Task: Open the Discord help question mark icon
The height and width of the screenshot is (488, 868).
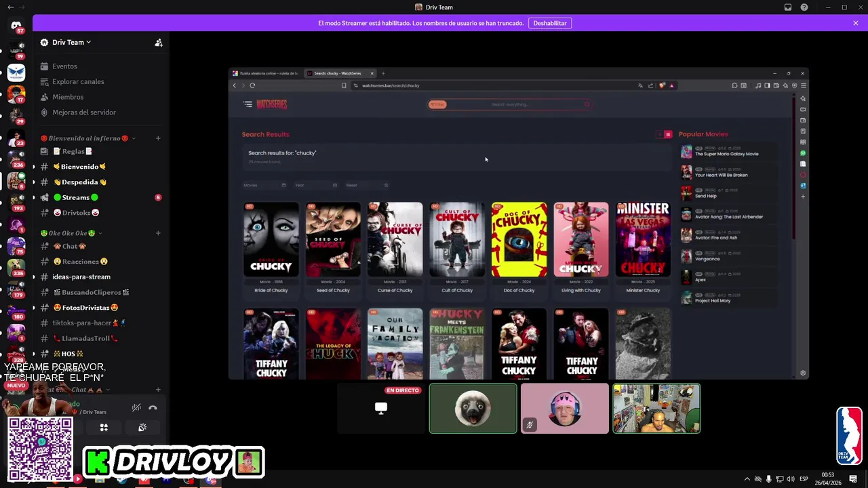Action: (804, 7)
